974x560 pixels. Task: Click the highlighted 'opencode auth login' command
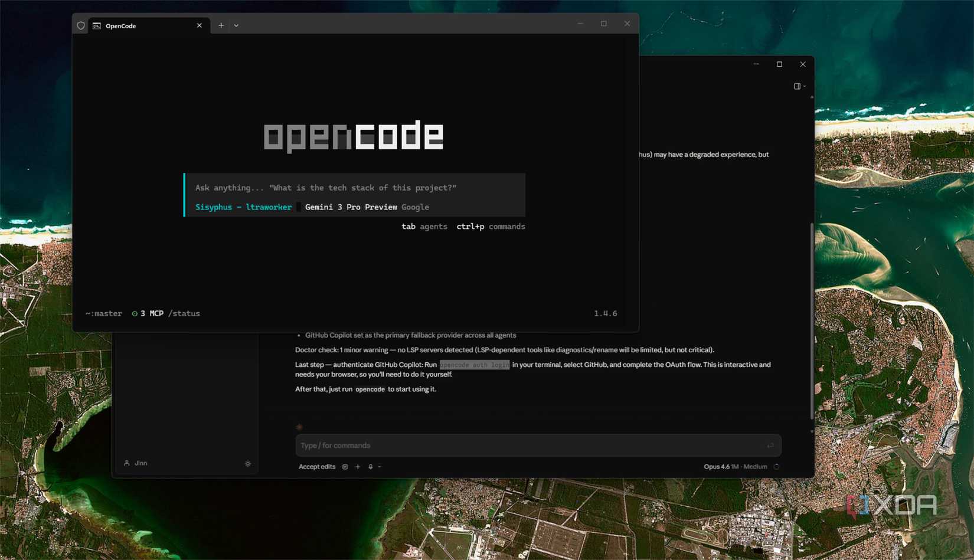click(475, 365)
